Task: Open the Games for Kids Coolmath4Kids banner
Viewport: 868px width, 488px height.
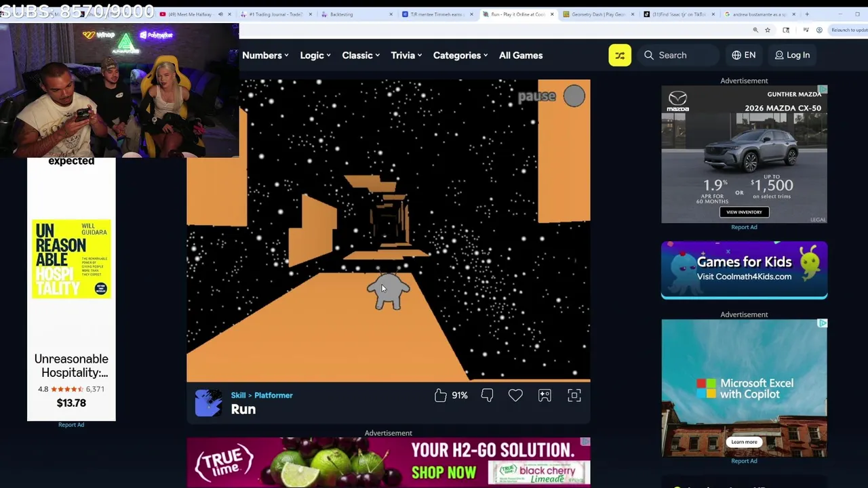Action: [744, 270]
